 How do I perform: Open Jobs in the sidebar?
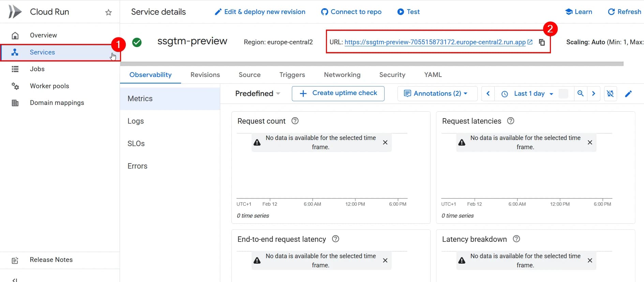tap(37, 69)
